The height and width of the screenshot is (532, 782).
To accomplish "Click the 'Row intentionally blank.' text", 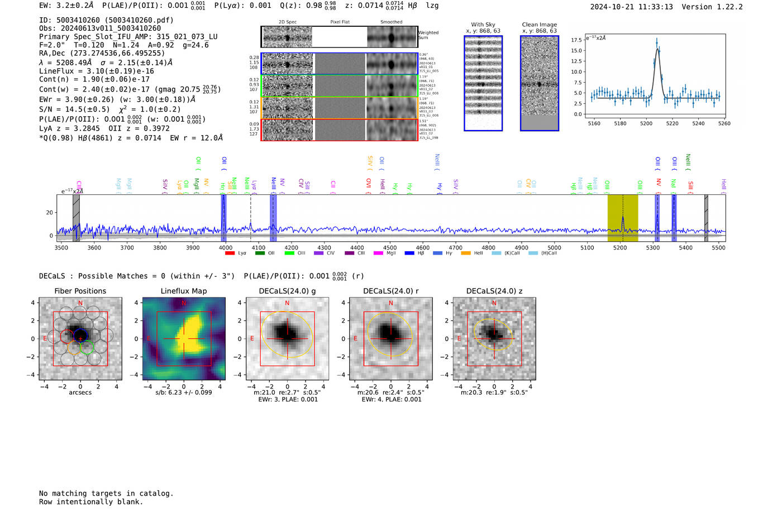I will click(x=91, y=502).
